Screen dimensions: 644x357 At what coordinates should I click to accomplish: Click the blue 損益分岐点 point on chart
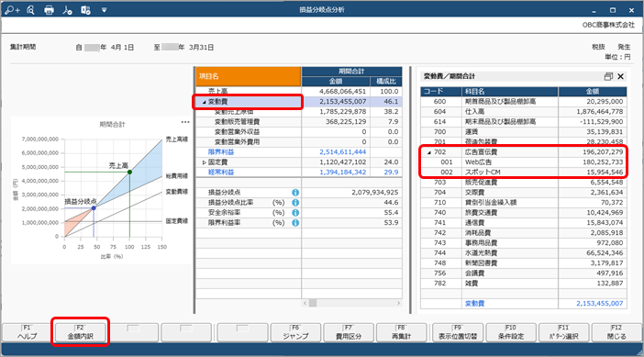[94, 208]
